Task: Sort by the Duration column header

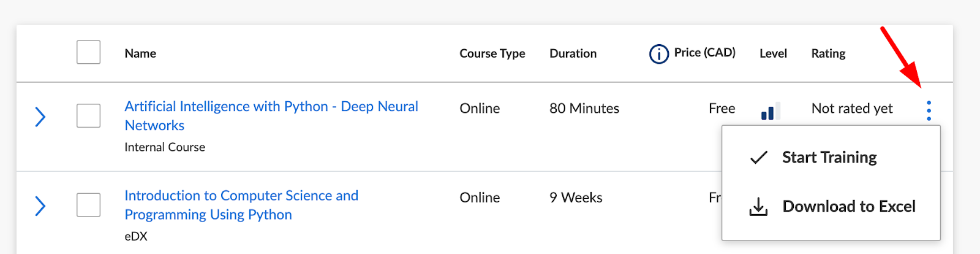Action: pyautogui.click(x=573, y=53)
